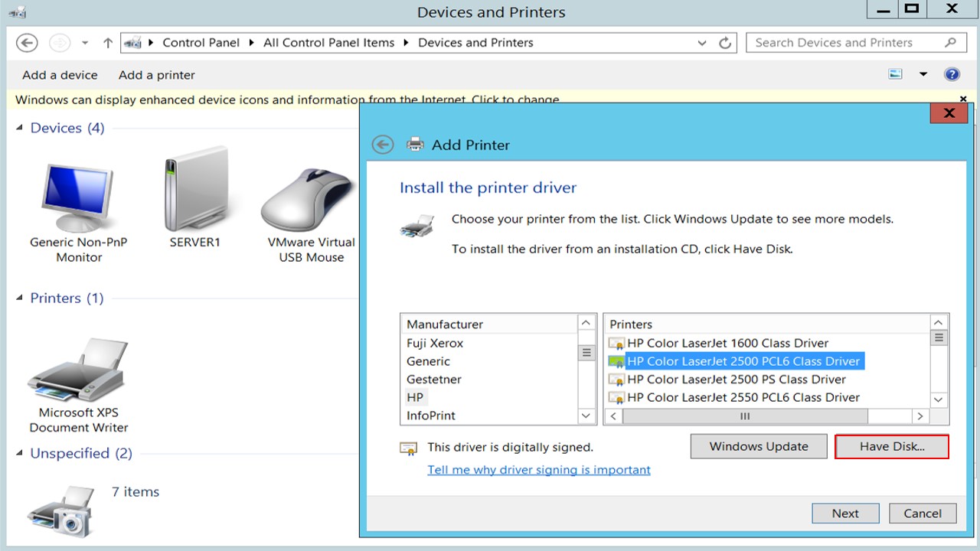Select Fuji Xerox in Manufacturer list
Viewport: 980px width, 551px height.
point(435,344)
